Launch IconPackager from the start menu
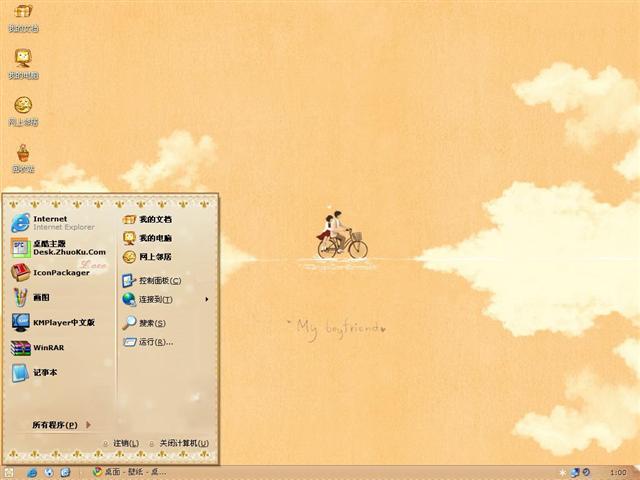Screen dimensions: 640x480 point(51,273)
